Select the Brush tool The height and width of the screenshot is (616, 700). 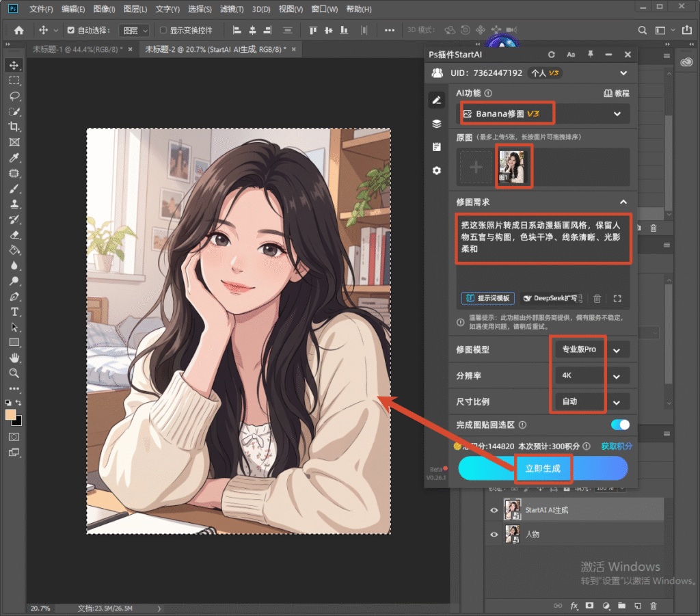click(x=14, y=189)
